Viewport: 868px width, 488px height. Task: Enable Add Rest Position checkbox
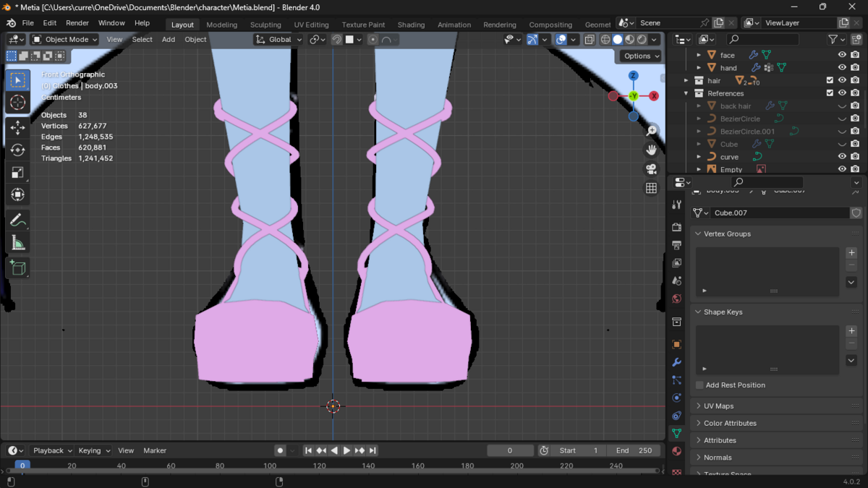[700, 385]
